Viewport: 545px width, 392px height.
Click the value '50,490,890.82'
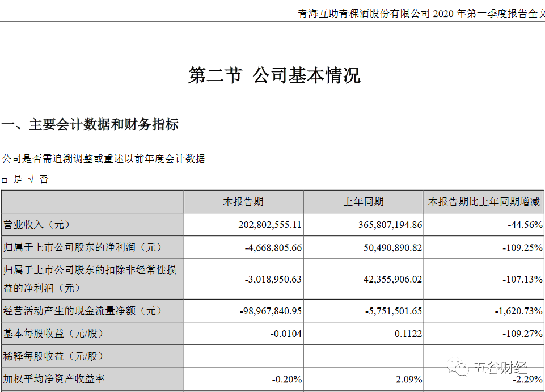[393, 248]
